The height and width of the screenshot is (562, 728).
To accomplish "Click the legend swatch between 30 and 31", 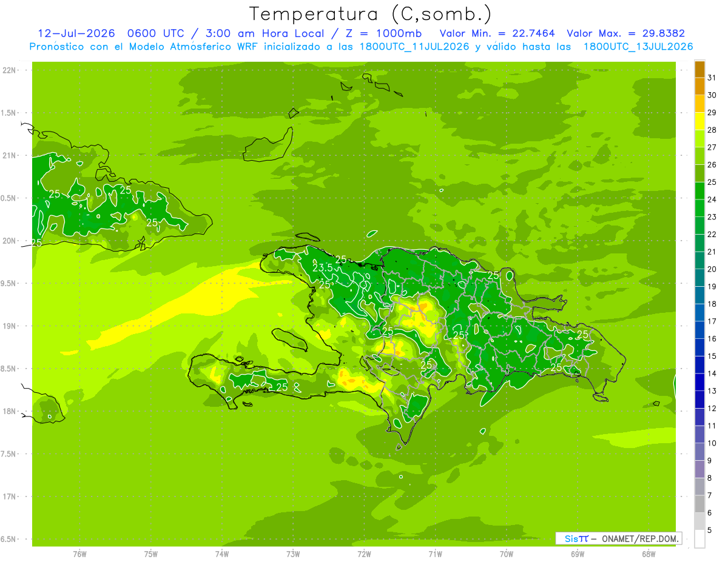I will [x=699, y=86].
